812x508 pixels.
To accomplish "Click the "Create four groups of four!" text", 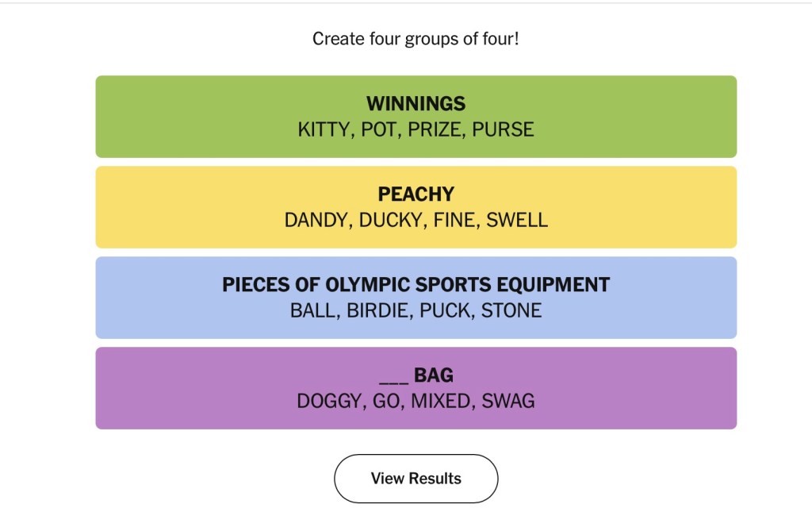I will pyautogui.click(x=416, y=38).
